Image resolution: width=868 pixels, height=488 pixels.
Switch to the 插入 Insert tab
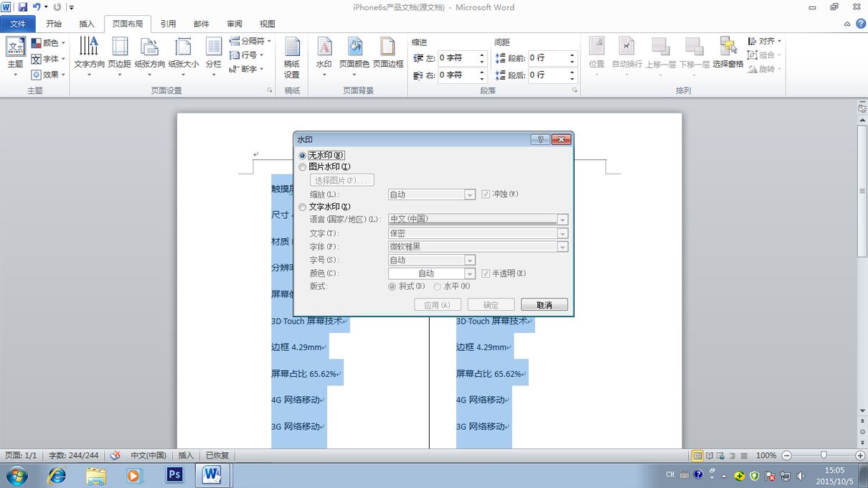click(87, 24)
